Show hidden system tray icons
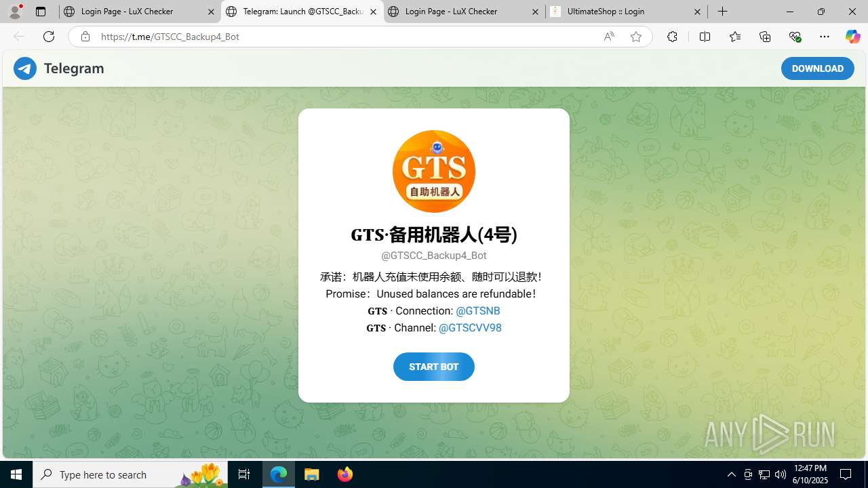 point(731,474)
